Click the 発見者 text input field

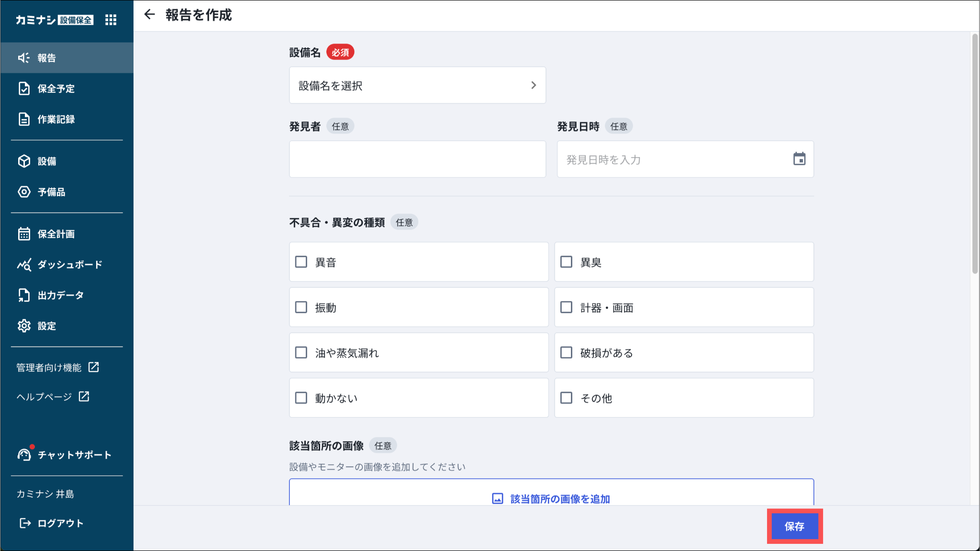point(417,159)
